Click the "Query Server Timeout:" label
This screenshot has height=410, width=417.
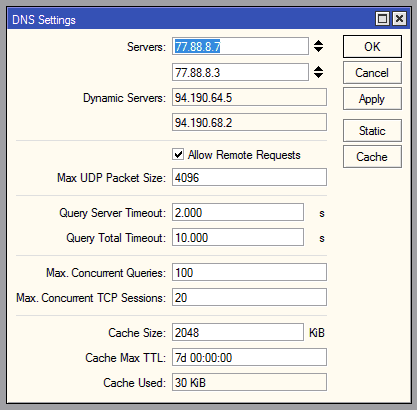click(x=112, y=213)
